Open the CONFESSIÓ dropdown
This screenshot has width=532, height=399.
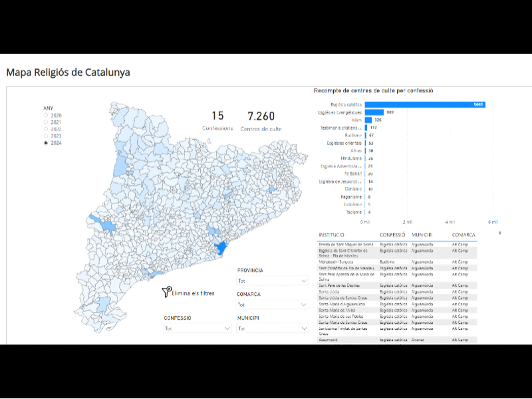click(198, 329)
